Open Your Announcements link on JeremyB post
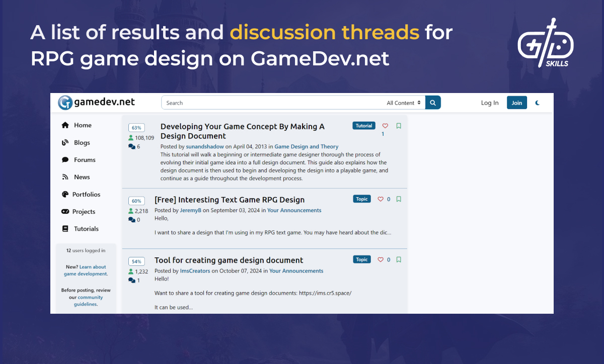604x364 pixels. (294, 210)
